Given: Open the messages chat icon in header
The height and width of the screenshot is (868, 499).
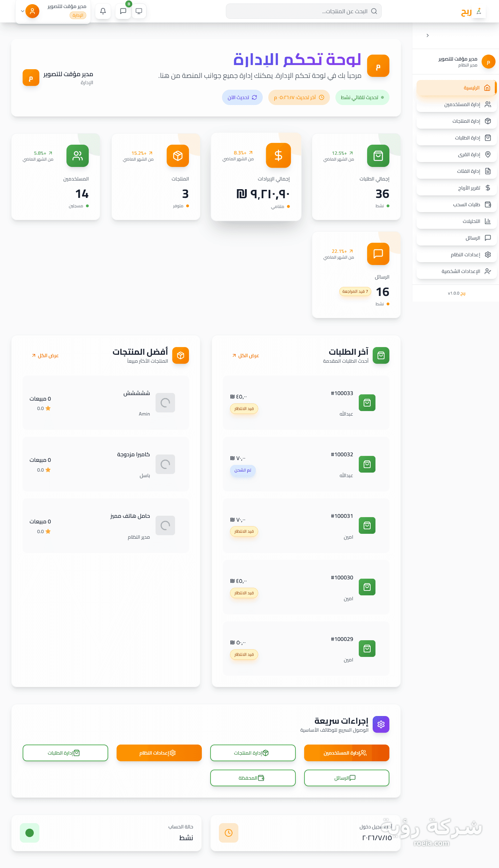Looking at the screenshot, I should pos(123,11).
